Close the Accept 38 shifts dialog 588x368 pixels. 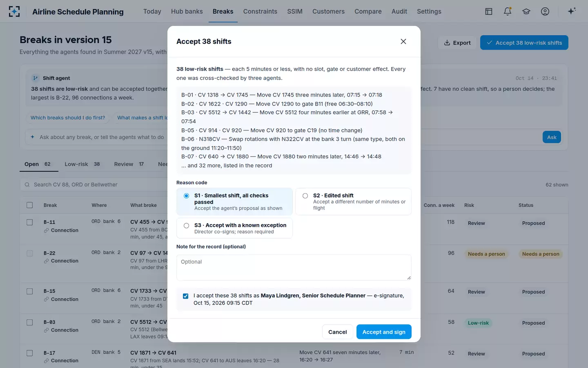[x=403, y=41]
